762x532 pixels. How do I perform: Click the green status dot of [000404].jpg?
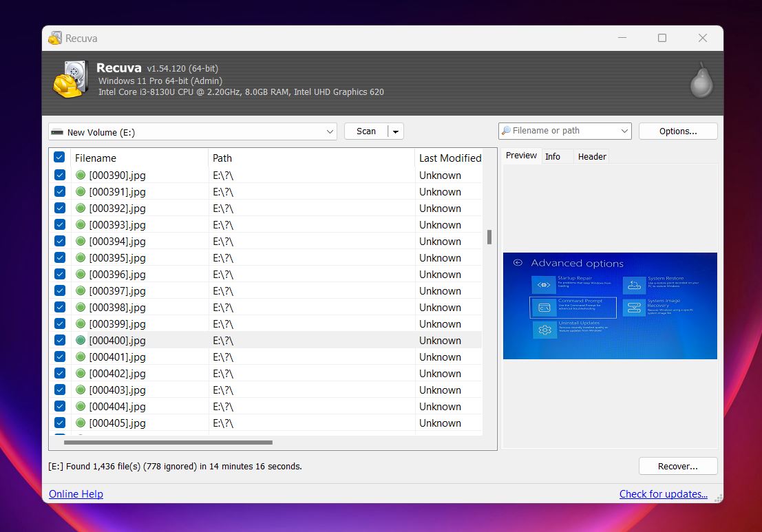pyautogui.click(x=81, y=406)
